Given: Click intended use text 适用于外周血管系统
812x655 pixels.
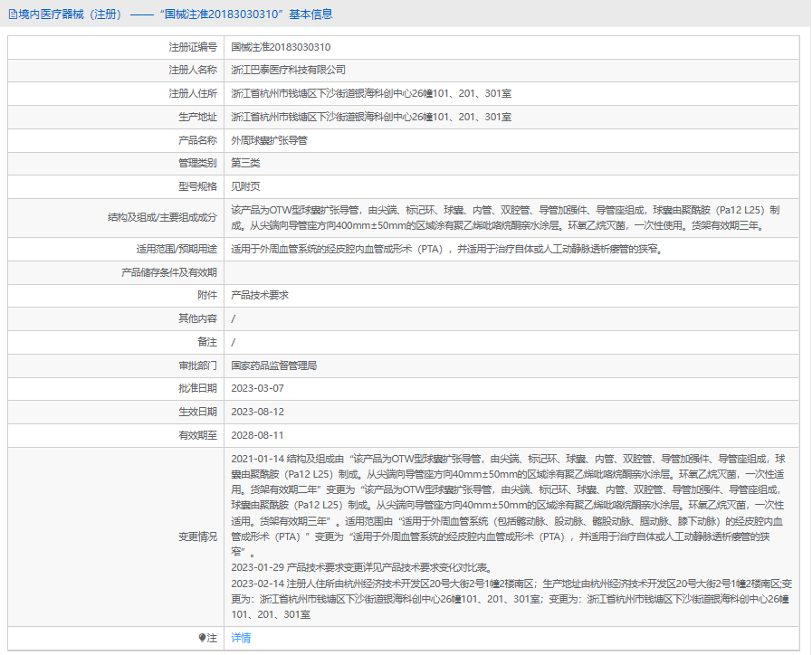Looking at the screenshot, I should (x=448, y=249).
